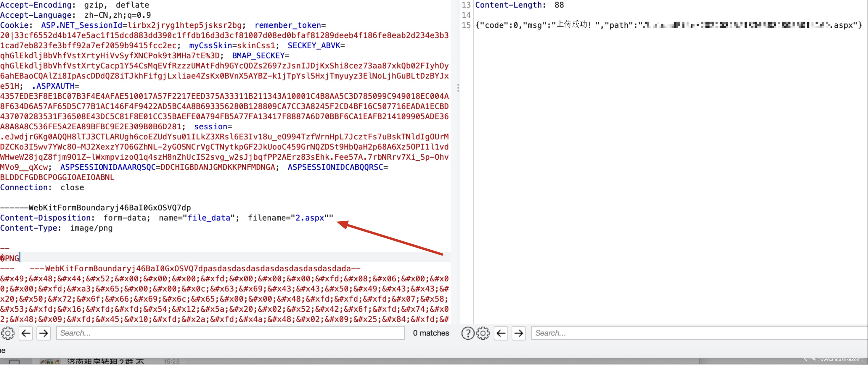Click the Content-Type image/png line

(x=57, y=228)
